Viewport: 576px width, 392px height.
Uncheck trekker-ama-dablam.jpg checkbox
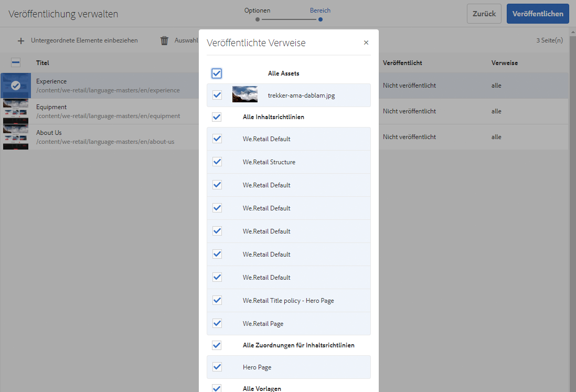pos(217,96)
